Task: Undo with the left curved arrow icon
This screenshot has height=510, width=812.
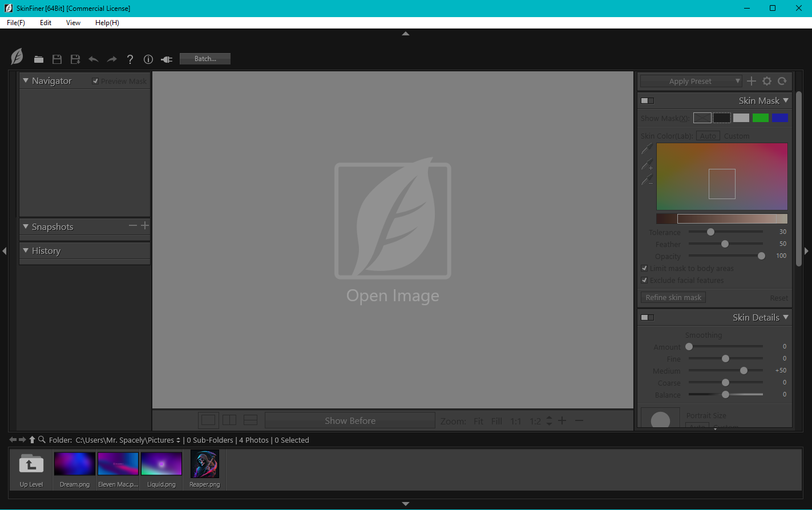Action: tap(94, 59)
